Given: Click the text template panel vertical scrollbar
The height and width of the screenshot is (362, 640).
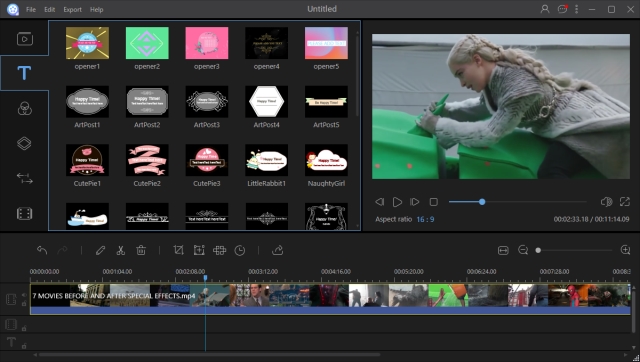Looking at the screenshot, I should coord(358,76).
